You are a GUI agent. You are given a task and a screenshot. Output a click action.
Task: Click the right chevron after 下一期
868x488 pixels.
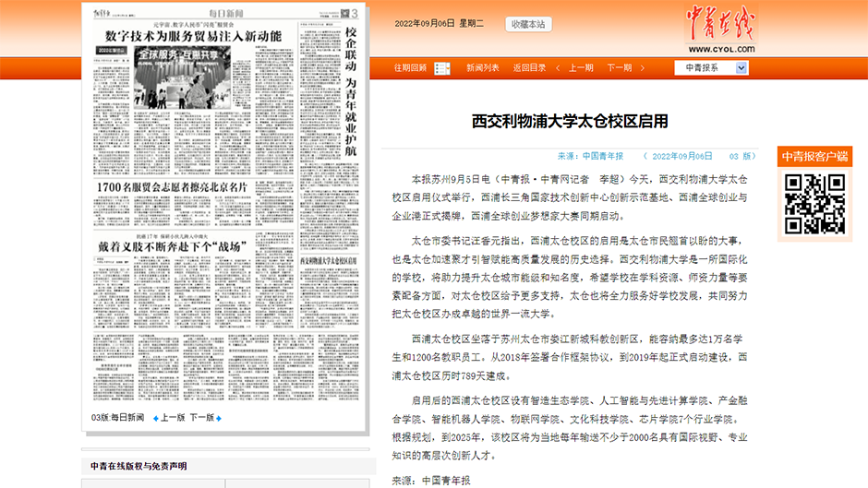click(x=642, y=68)
